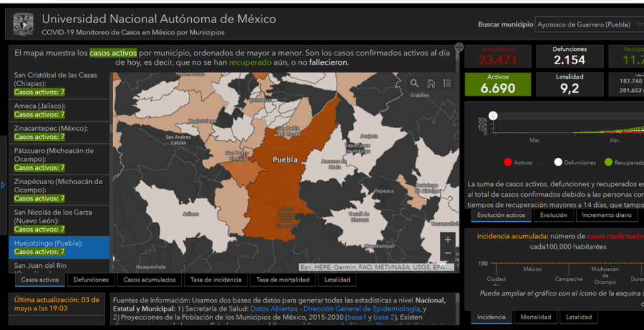Open the Datos Abiertos Epidemiología link

(335, 309)
